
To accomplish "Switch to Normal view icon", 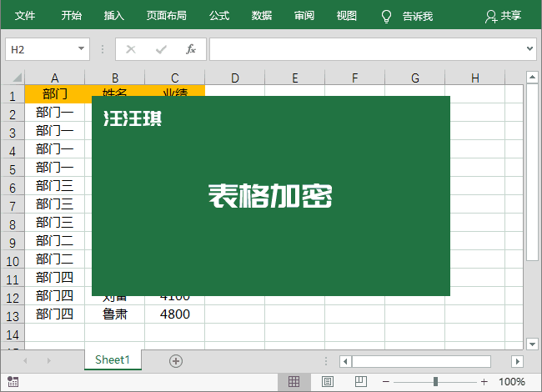I will click(294, 382).
